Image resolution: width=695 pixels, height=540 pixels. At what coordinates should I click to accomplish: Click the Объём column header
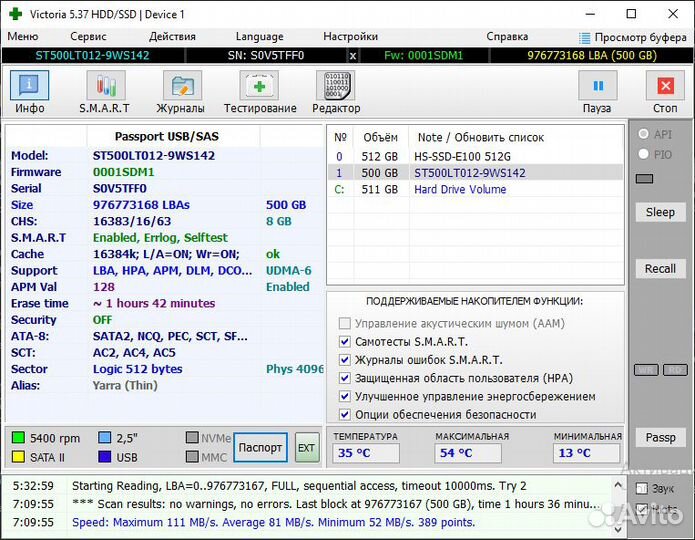coord(380,137)
